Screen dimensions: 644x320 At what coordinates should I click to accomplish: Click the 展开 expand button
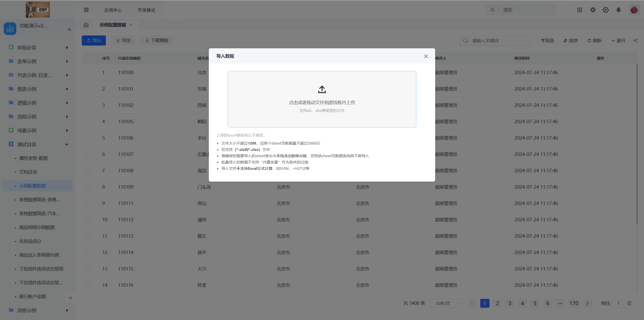pos(618,41)
